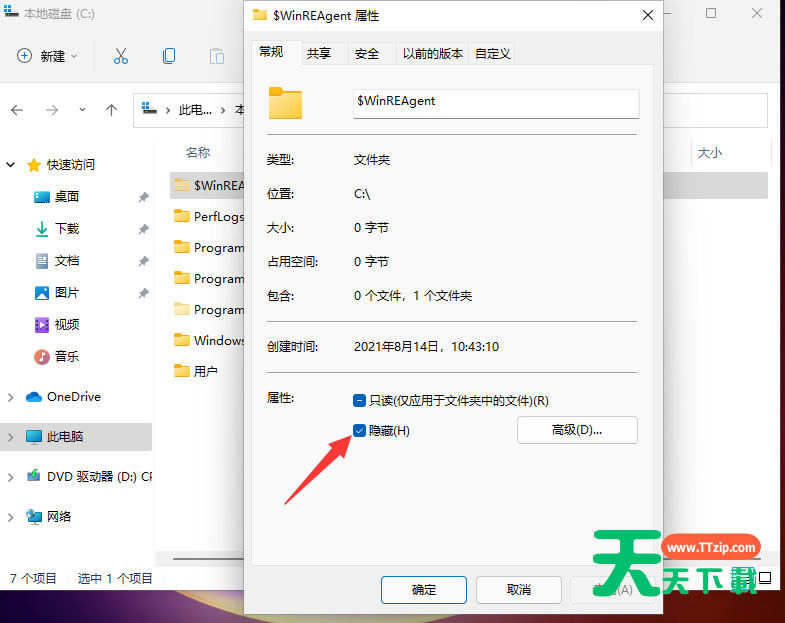Click the Paste clipboard icon in Explorer toolbar
The image size is (785, 623).
(217, 56)
